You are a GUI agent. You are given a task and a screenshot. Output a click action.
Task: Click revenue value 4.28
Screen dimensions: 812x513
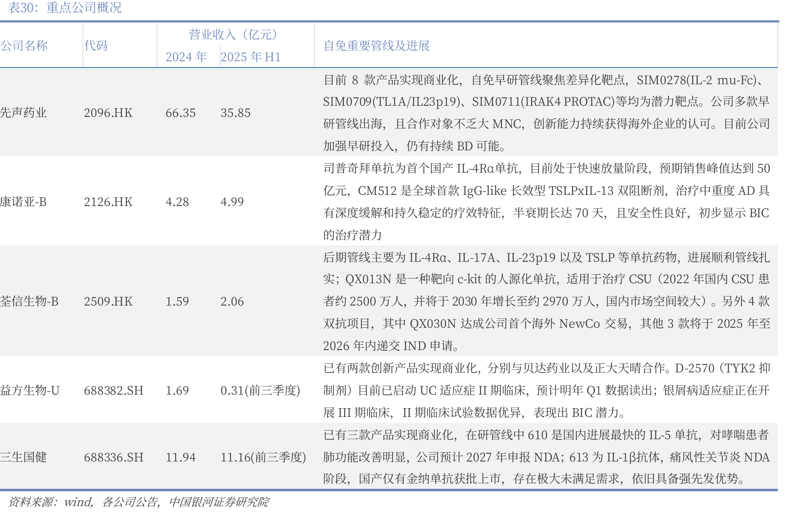tap(177, 202)
